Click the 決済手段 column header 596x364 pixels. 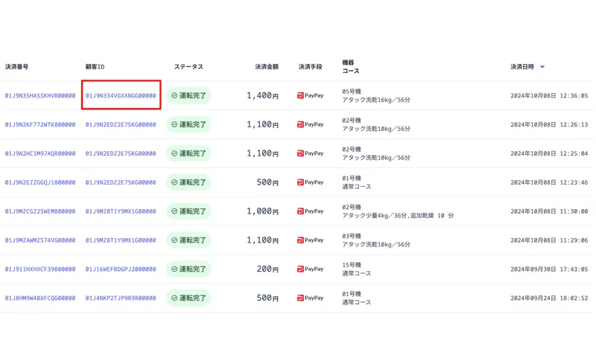[310, 67]
